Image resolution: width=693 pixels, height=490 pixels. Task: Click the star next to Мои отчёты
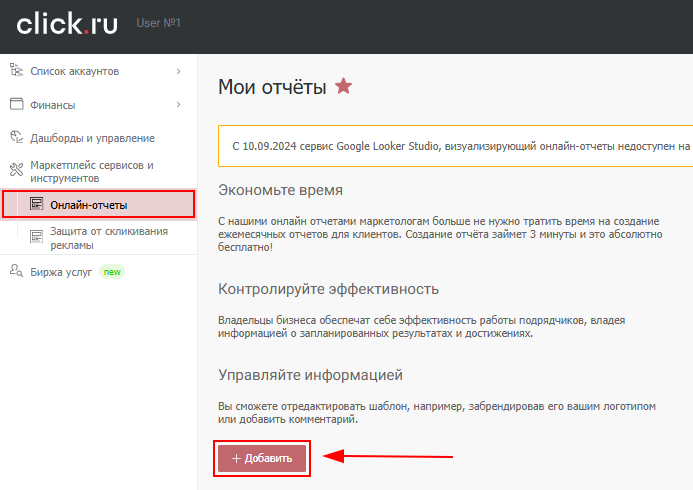(344, 87)
